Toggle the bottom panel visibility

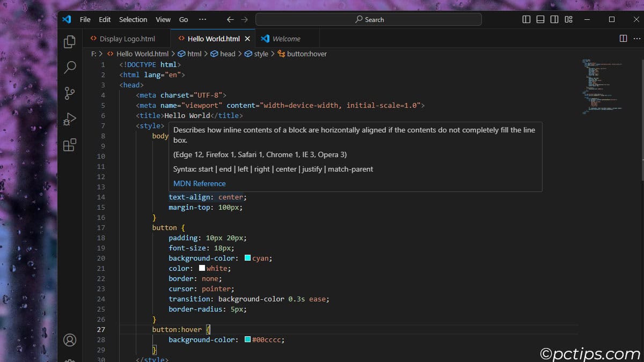coord(540,19)
